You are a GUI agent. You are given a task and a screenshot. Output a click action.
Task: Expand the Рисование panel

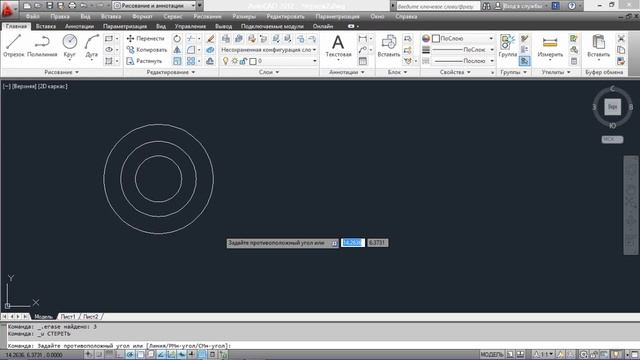point(62,72)
